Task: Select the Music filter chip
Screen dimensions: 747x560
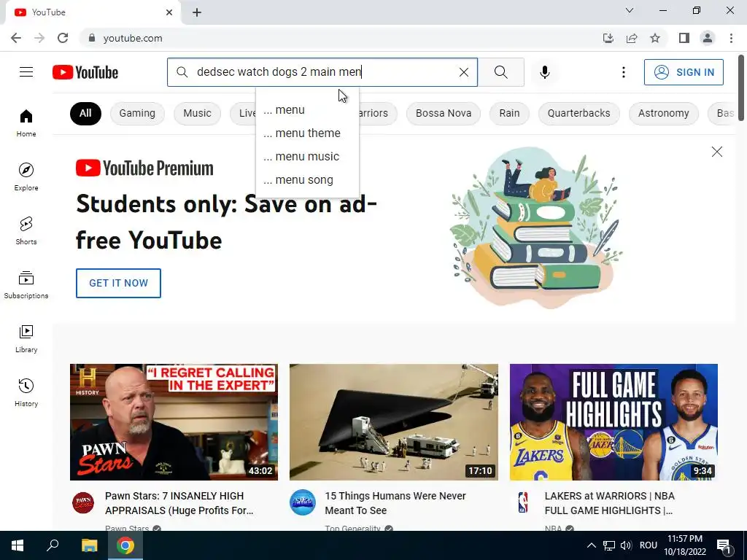Action: click(197, 113)
